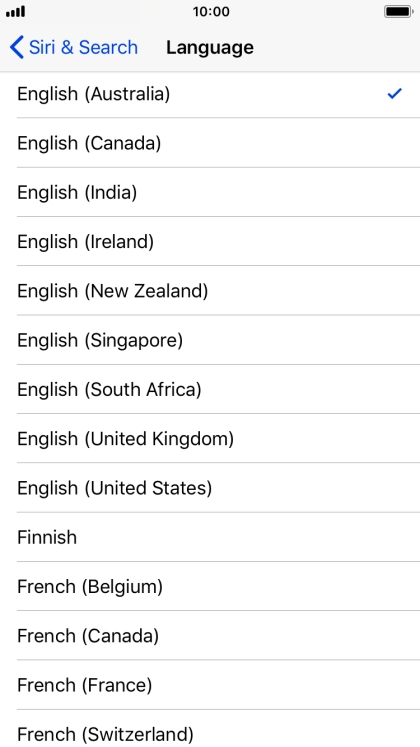Screen dimensions: 420x747
Task: Set language to English (United Kingdom)
Action: [210, 438]
